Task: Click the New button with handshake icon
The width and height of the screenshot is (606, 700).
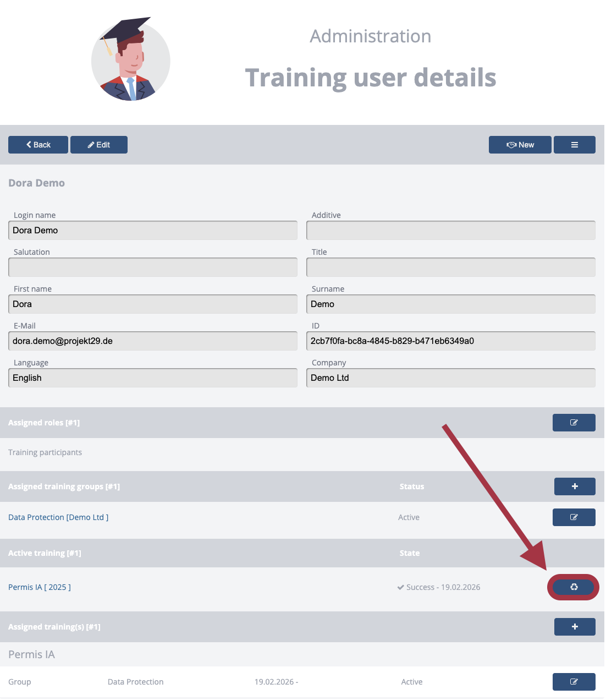Action: click(x=520, y=145)
